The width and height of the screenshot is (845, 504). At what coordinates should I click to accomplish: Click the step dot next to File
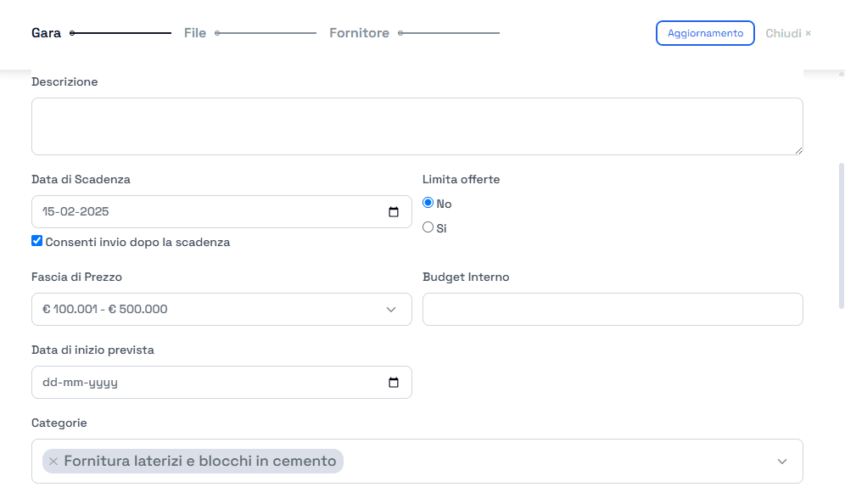[218, 33]
